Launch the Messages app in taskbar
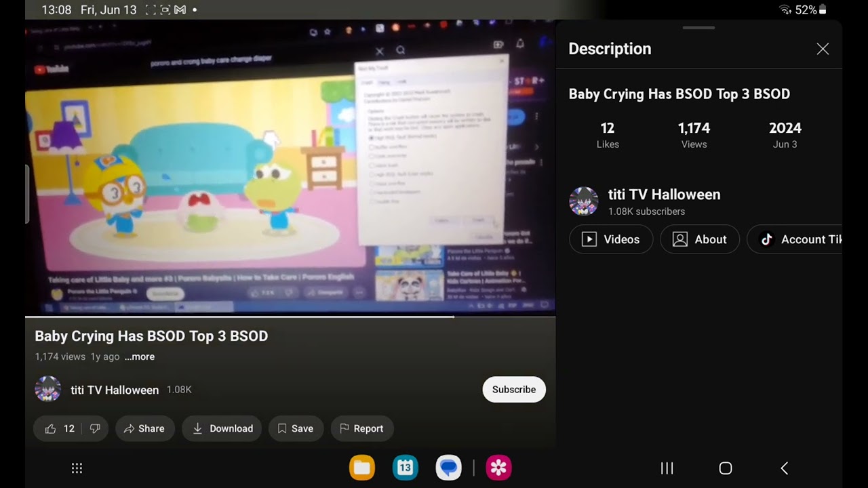This screenshot has width=868, height=488. pos(448,468)
